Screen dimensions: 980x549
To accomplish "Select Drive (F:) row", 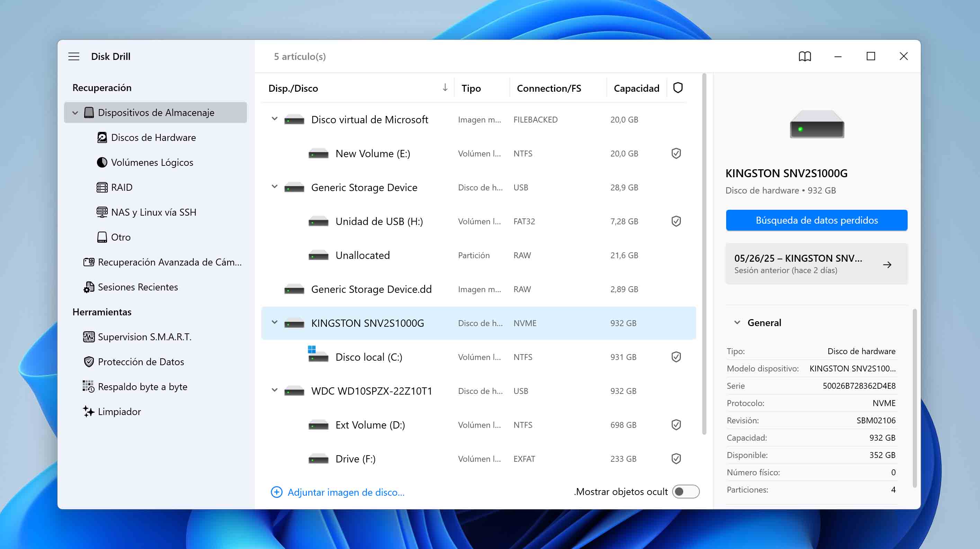I will click(x=478, y=459).
